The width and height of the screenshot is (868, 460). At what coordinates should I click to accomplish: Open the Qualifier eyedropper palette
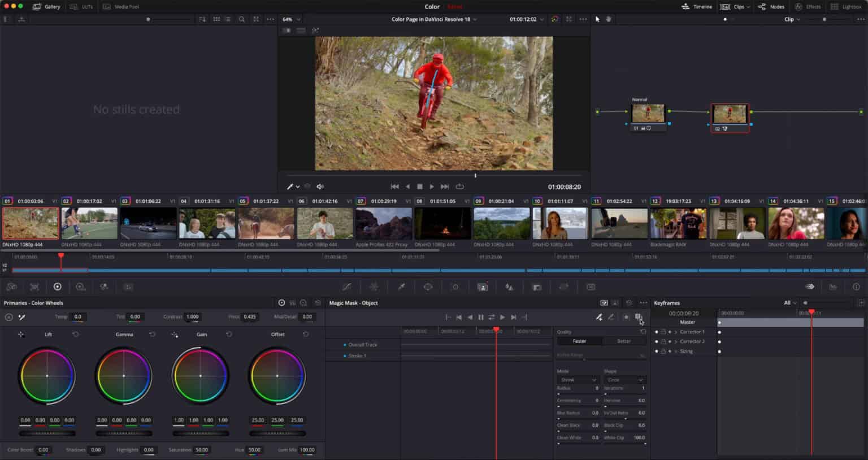click(x=401, y=287)
